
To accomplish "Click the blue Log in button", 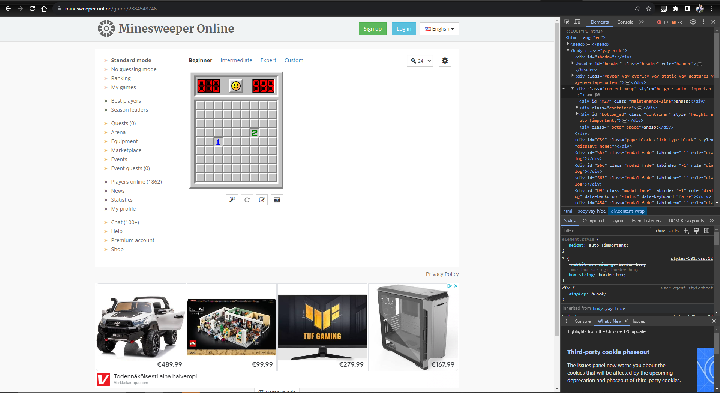I will 404,29.
